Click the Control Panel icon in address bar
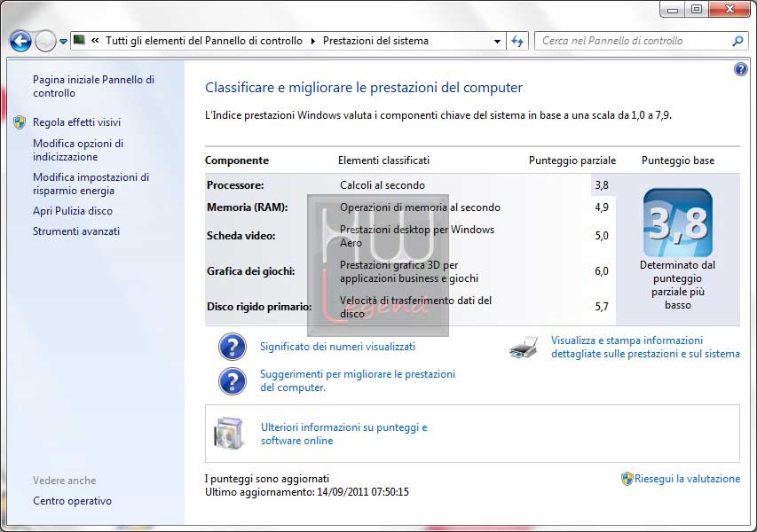The image size is (757, 532). pos(79,40)
